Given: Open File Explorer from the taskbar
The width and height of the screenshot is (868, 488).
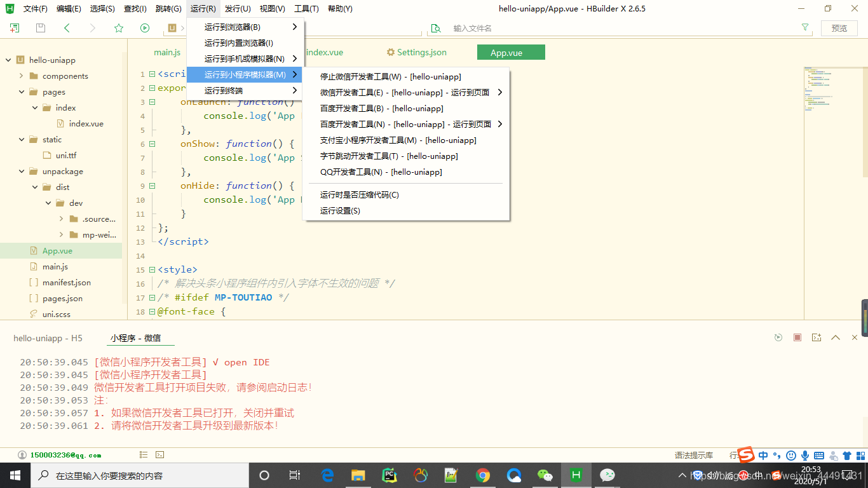Looking at the screenshot, I should [x=358, y=475].
